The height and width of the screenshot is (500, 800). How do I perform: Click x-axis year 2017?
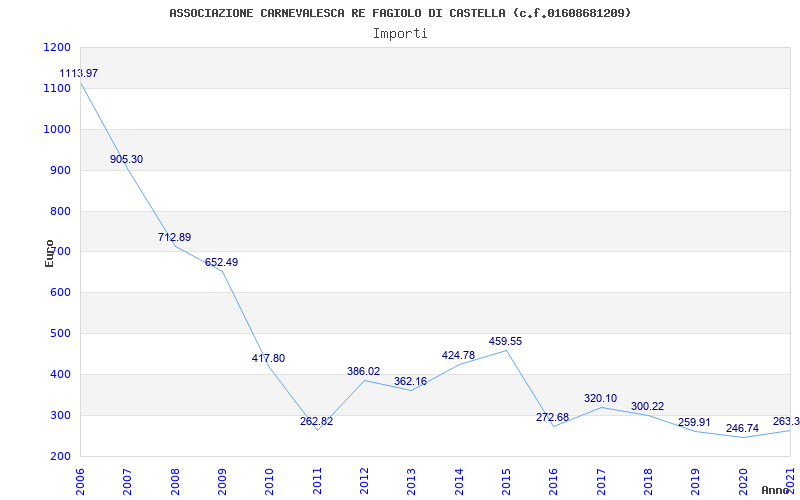(601, 482)
